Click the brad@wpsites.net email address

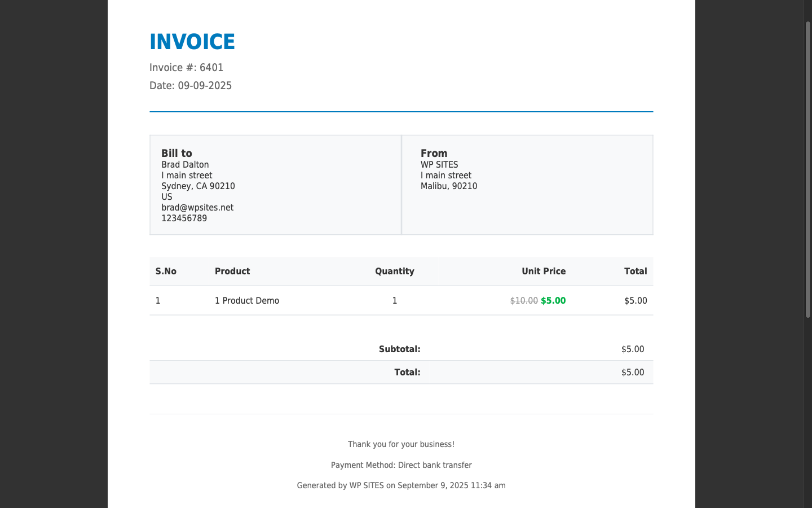pyautogui.click(x=197, y=208)
